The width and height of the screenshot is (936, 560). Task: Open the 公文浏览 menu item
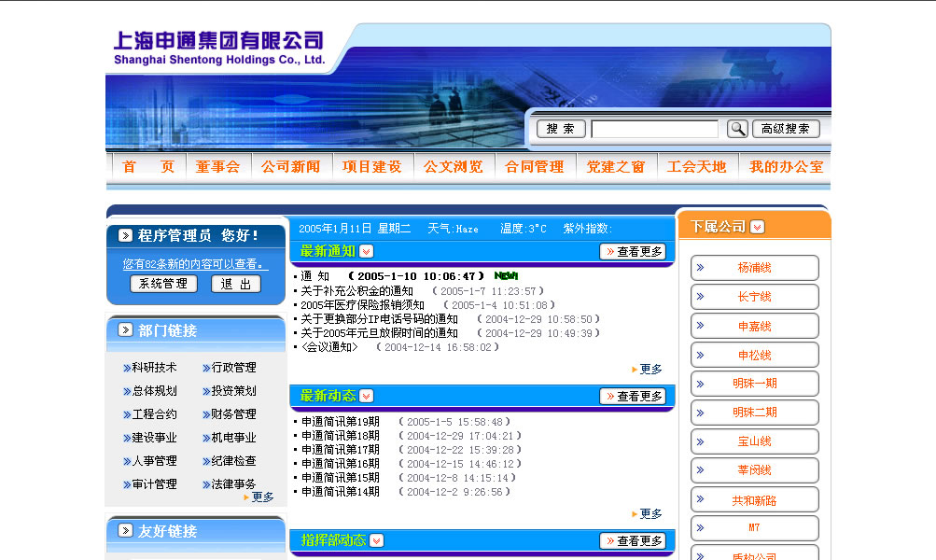coord(454,166)
